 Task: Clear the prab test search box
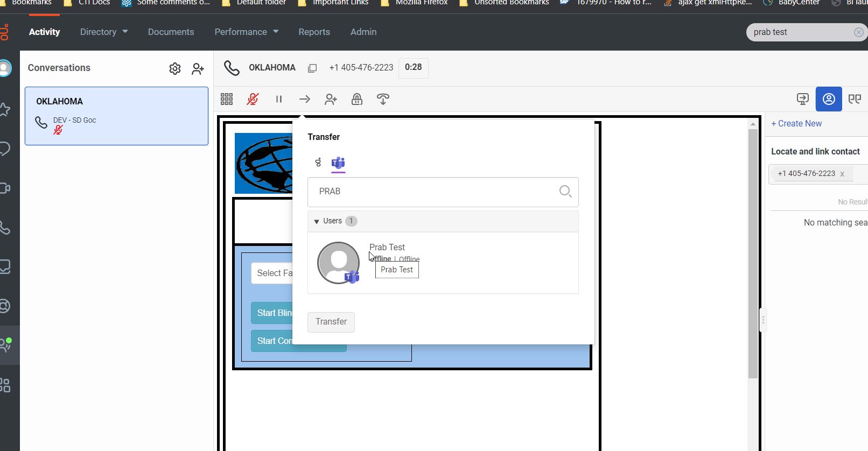tap(859, 32)
